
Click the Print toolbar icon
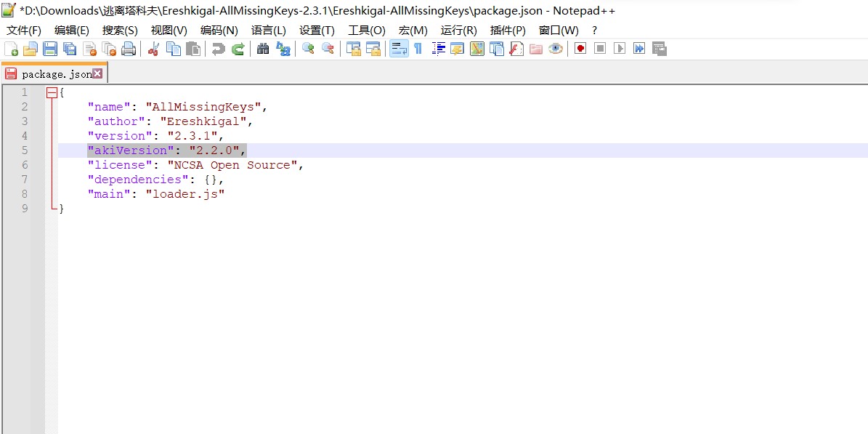coord(129,49)
